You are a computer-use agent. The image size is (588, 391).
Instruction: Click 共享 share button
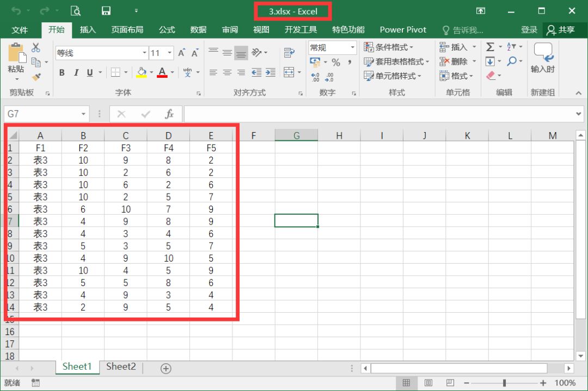(x=561, y=30)
